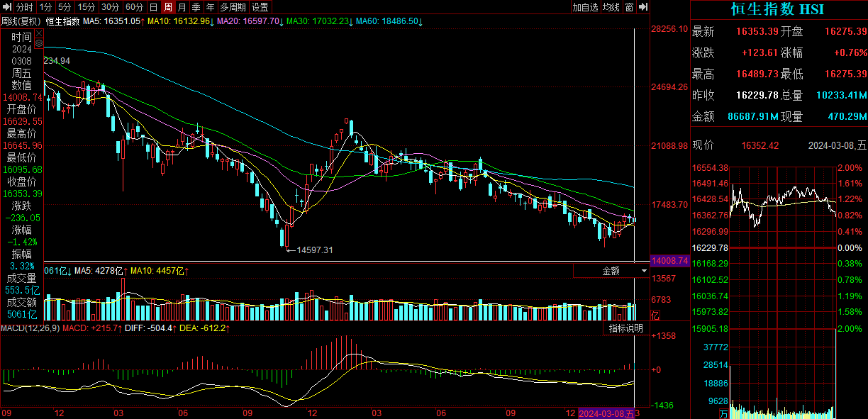Click the 总量 value 10233.41M
This screenshot has height=419, width=868.
tap(841, 96)
